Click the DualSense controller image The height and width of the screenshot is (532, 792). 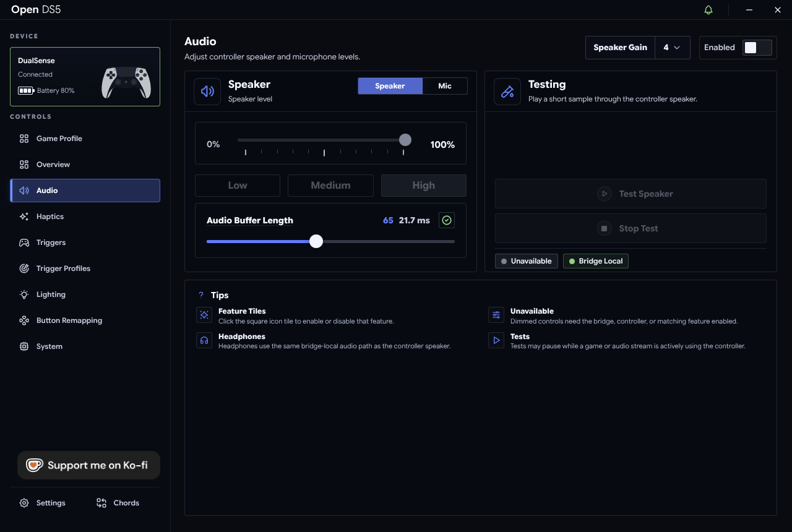(126, 82)
